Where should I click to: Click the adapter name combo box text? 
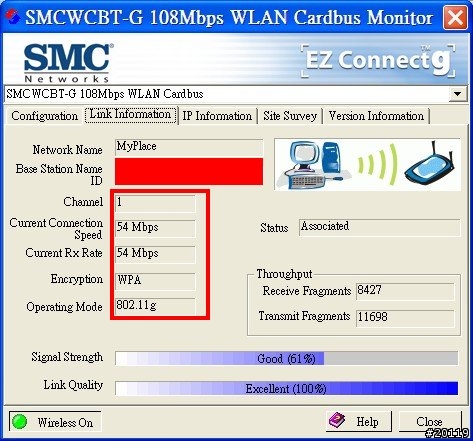105,94
